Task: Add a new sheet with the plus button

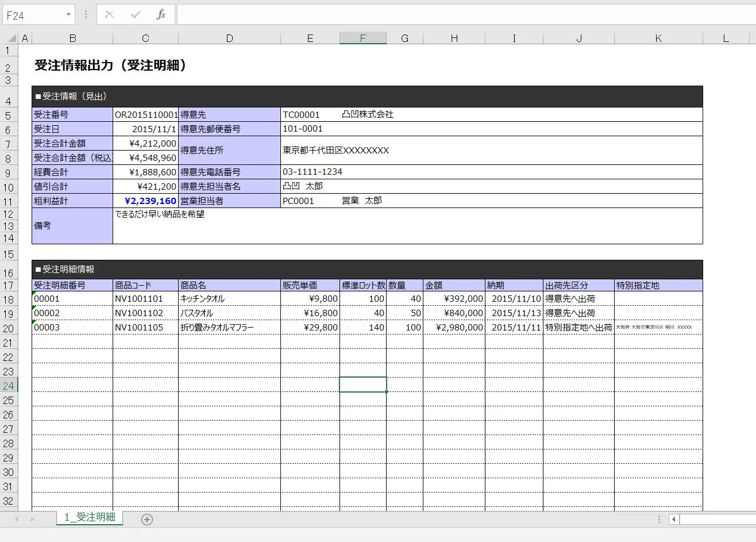Action: pos(147,520)
